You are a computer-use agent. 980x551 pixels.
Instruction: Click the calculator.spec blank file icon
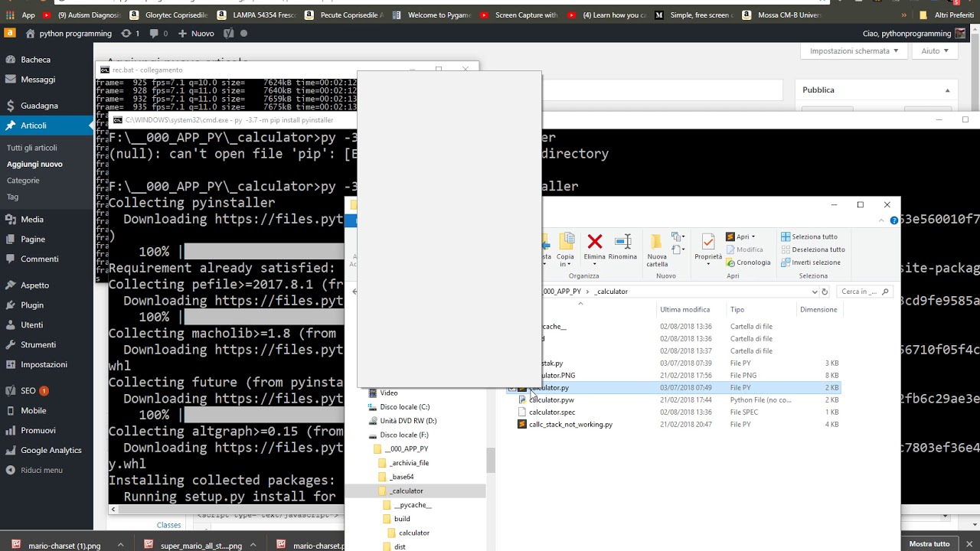click(522, 412)
